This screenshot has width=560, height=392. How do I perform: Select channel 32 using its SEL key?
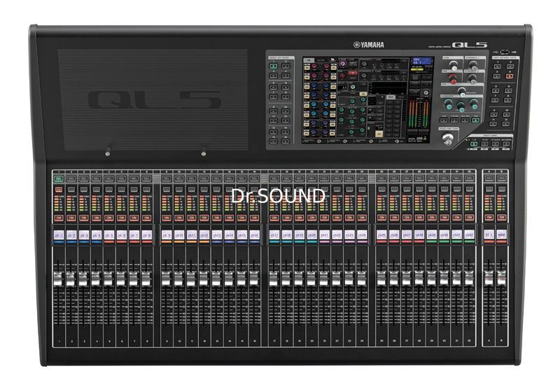click(x=469, y=178)
